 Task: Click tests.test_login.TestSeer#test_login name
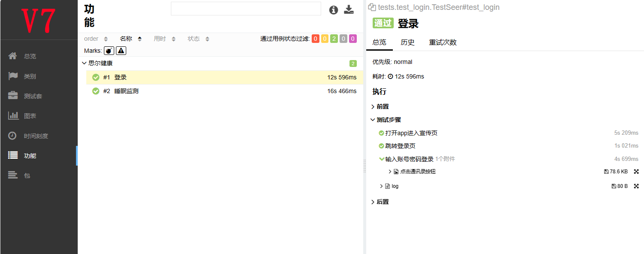[x=439, y=7]
